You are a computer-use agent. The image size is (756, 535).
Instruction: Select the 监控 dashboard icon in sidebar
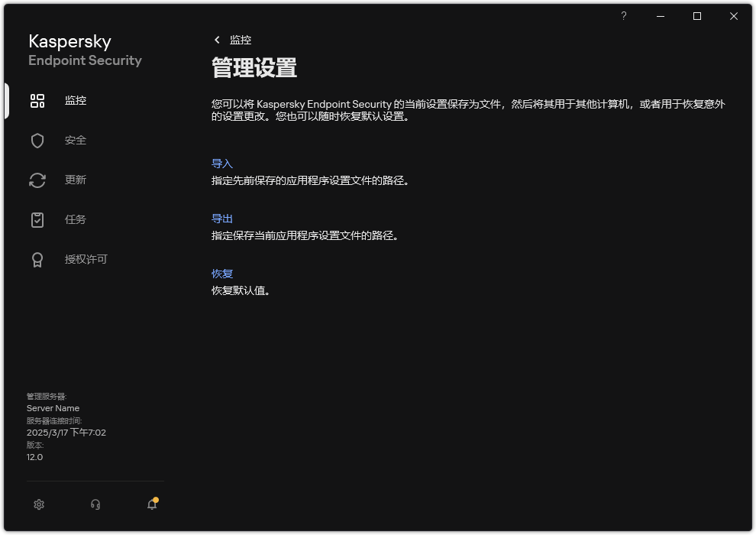pyautogui.click(x=37, y=100)
